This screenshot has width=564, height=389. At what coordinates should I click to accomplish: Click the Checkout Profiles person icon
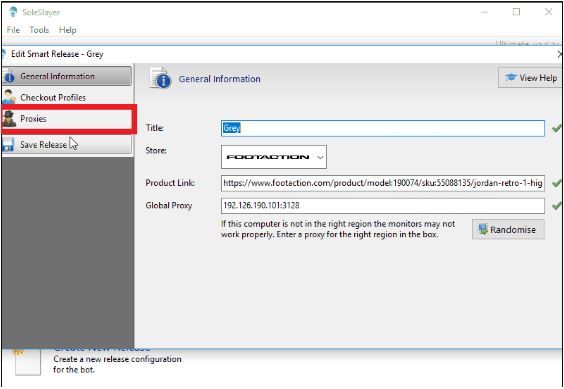(9, 97)
